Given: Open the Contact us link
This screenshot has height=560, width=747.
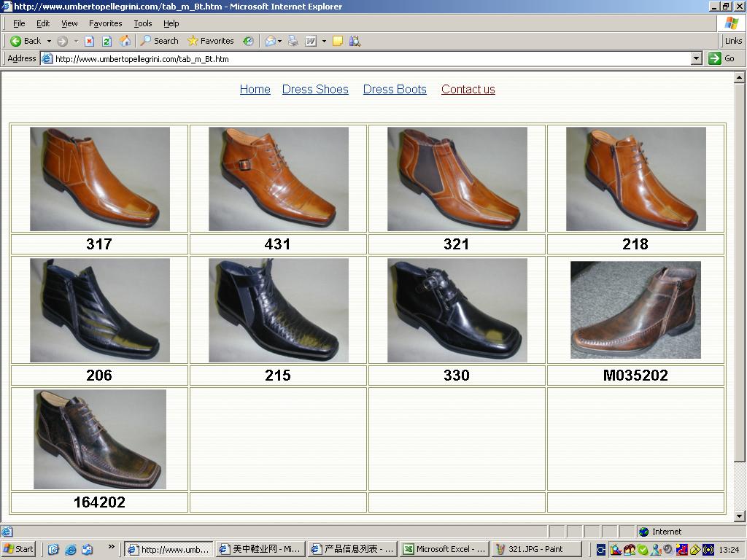Looking at the screenshot, I should [x=468, y=89].
